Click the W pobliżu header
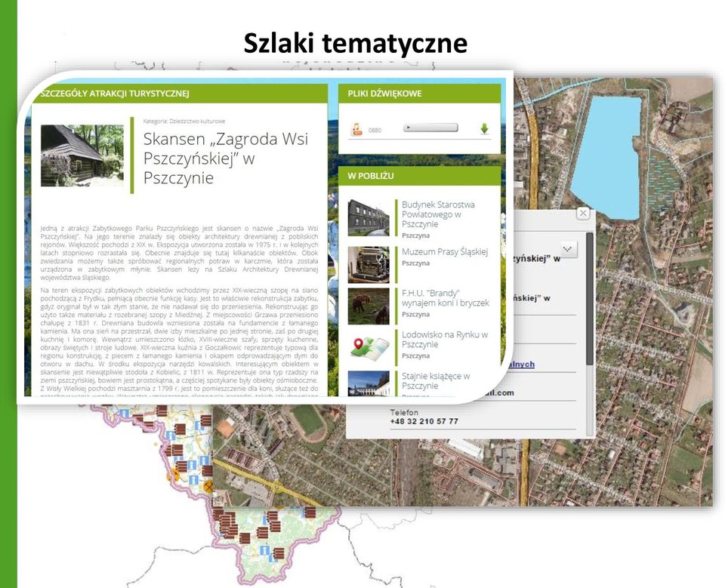The width and height of the screenshot is (725, 588). pos(419,176)
